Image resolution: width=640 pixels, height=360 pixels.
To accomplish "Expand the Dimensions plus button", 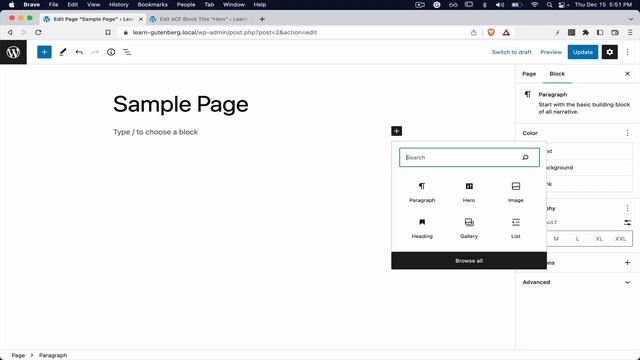I will [627, 262].
